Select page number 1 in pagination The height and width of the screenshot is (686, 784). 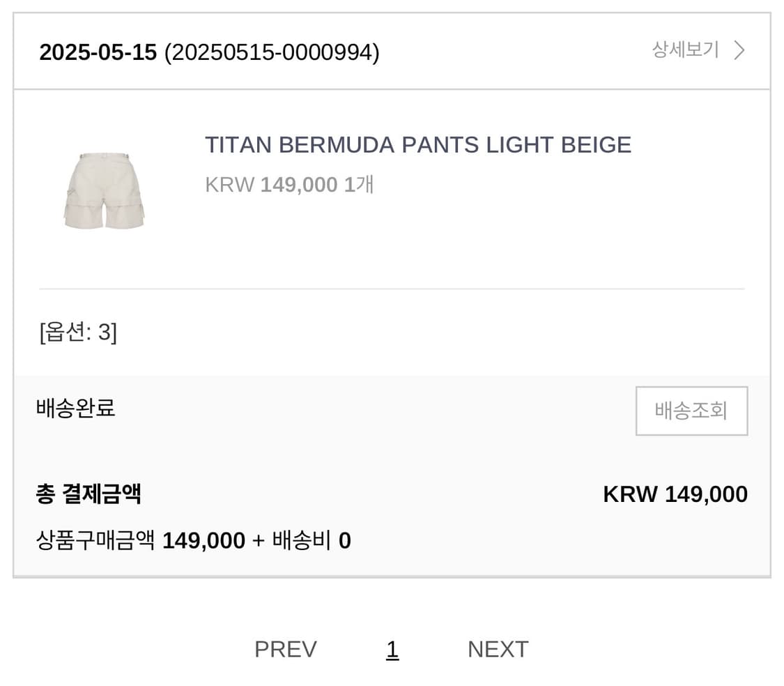392,649
